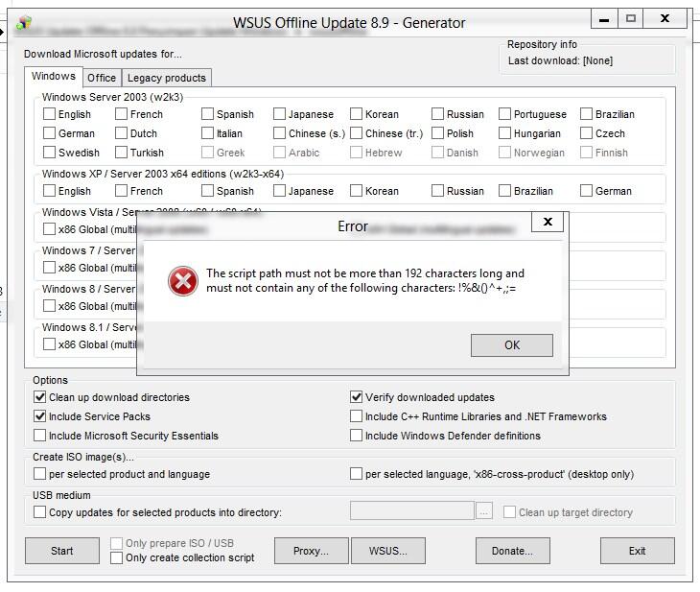
Task: Check German under w2k3-x64 editions
Action: [586, 191]
